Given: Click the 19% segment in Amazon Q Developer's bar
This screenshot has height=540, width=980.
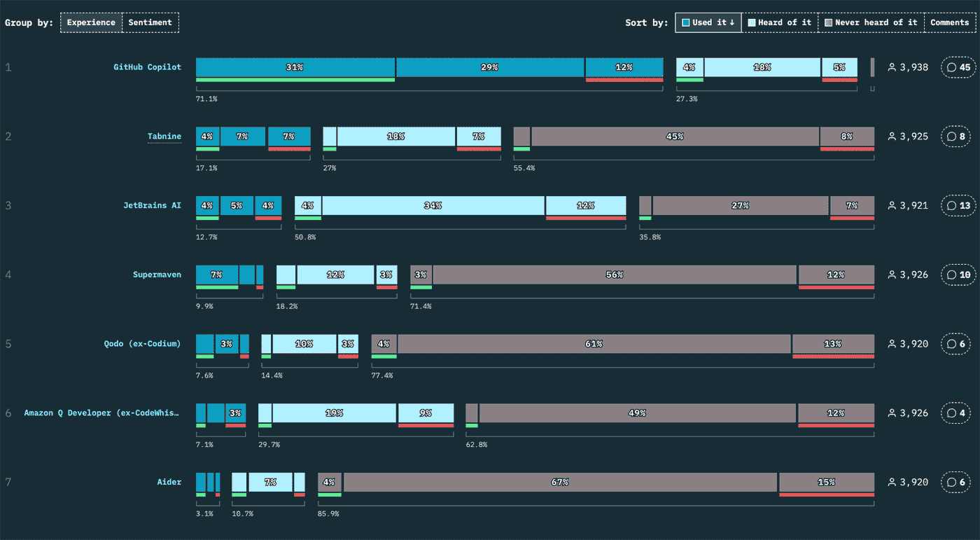Looking at the screenshot, I should [x=335, y=413].
